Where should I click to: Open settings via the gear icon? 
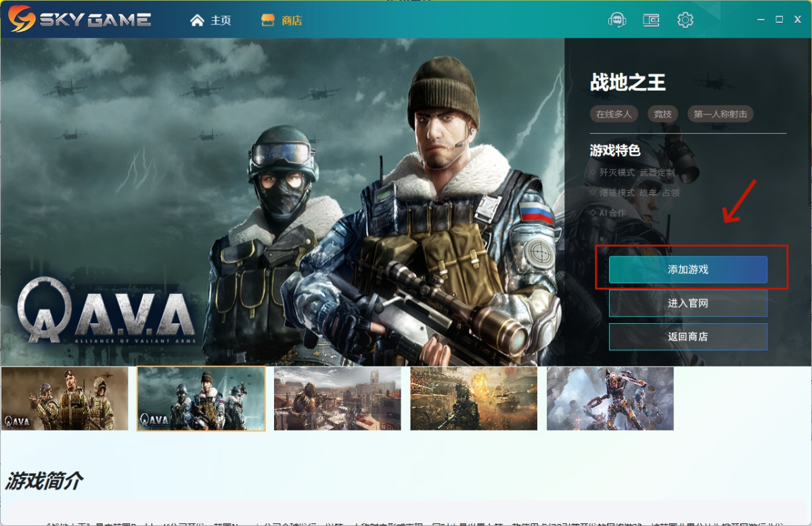pos(685,20)
